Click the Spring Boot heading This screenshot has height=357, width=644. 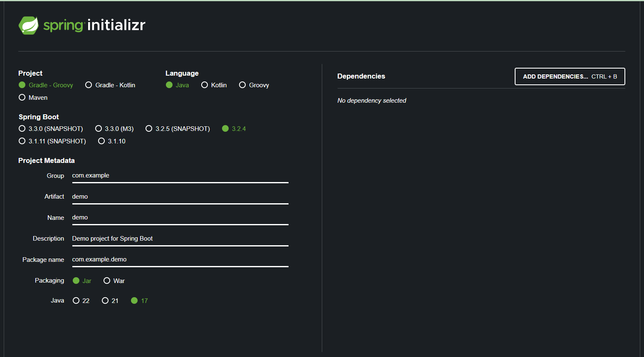(39, 117)
